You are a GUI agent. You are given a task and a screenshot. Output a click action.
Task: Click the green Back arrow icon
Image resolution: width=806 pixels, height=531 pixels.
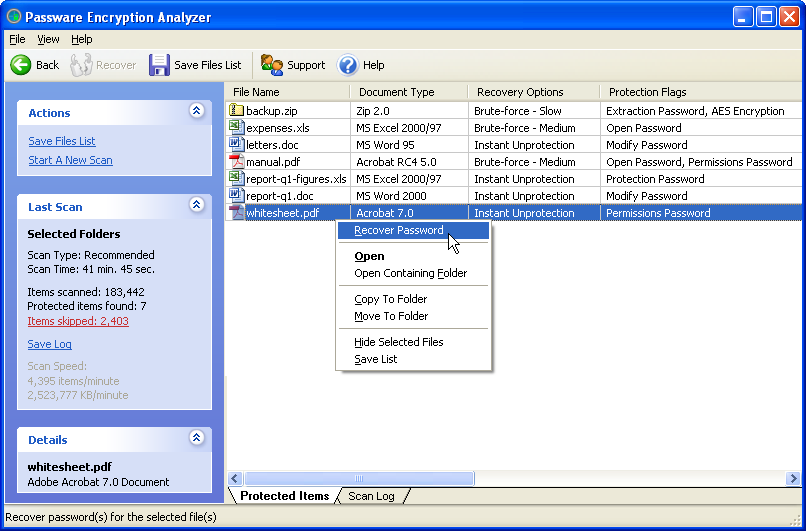click(21, 65)
